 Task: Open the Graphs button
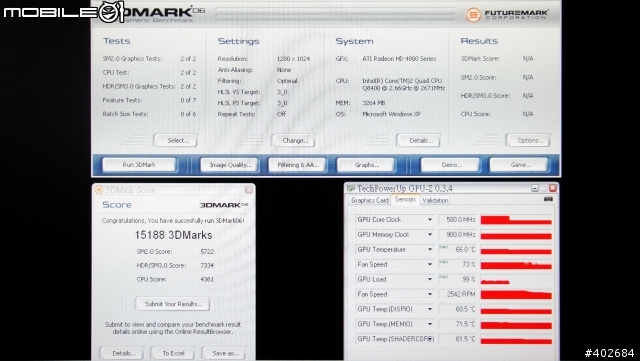tap(366, 165)
